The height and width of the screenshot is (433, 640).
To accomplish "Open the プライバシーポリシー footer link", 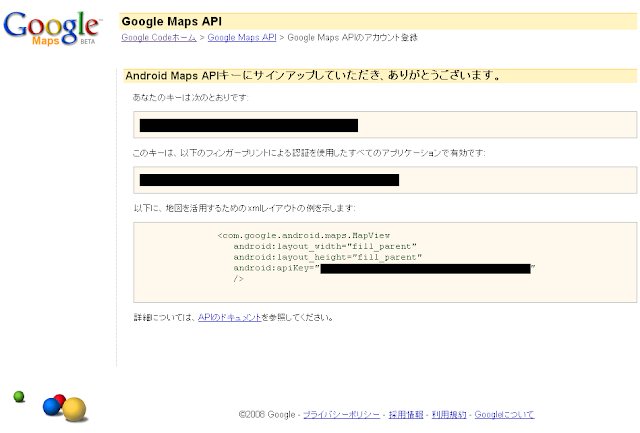I will [x=341, y=415].
